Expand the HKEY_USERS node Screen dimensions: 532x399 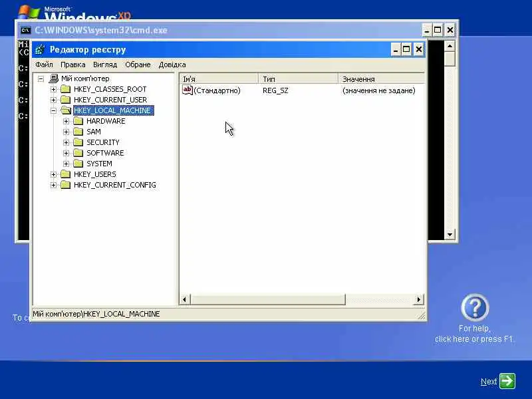(53, 174)
